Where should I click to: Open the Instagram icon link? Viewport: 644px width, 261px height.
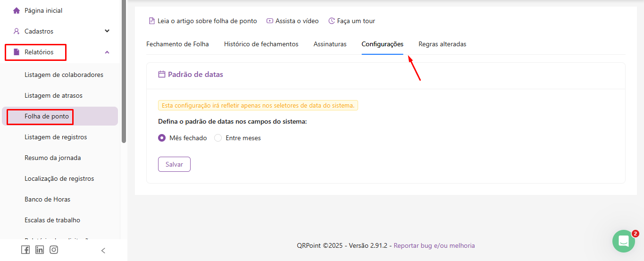coord(54,250)
